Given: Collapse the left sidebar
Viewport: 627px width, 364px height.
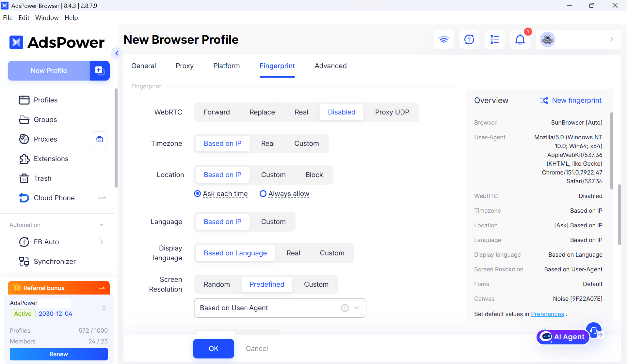Looking at the screenshot, I should 117,53.
